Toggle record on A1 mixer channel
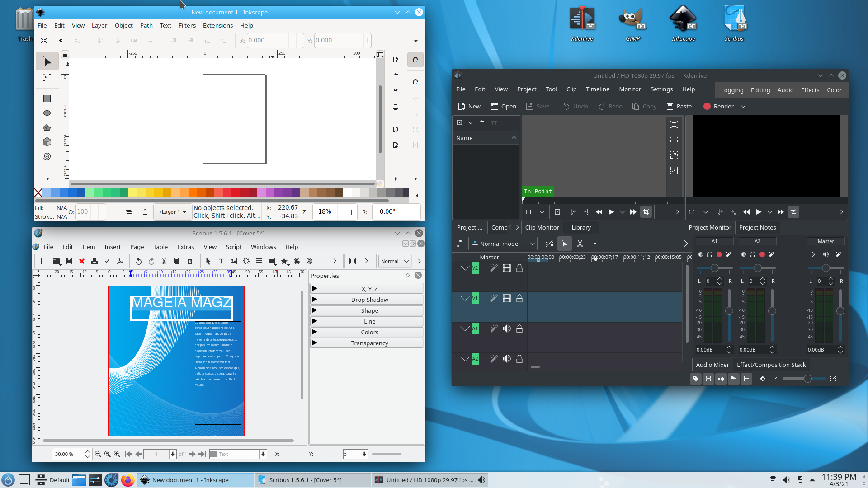Screen dimensions: 868x488 pyautogui.click(x=719, y=254)
